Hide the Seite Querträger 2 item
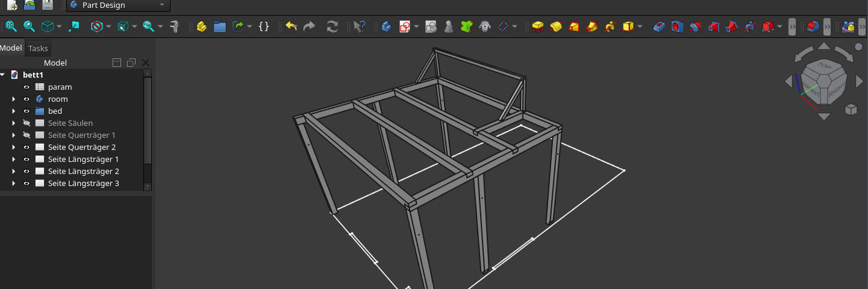This screenshot has height=289, width=868. click(27, 148)
